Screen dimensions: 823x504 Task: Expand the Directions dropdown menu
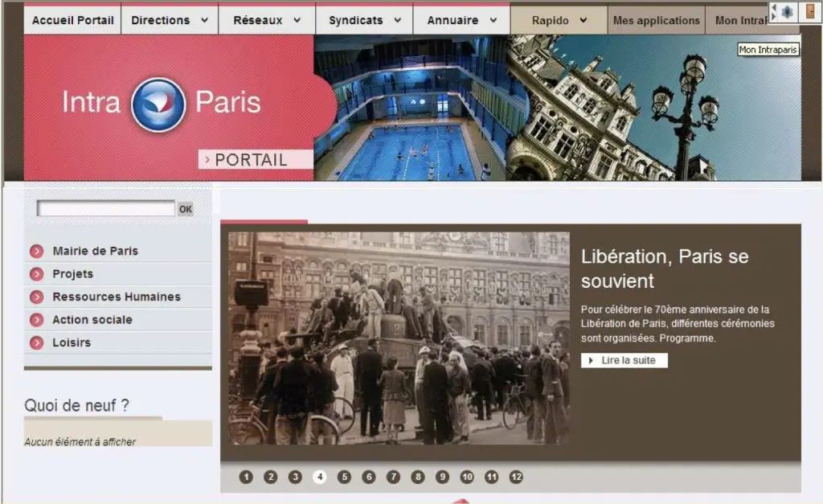pos(170,20)
